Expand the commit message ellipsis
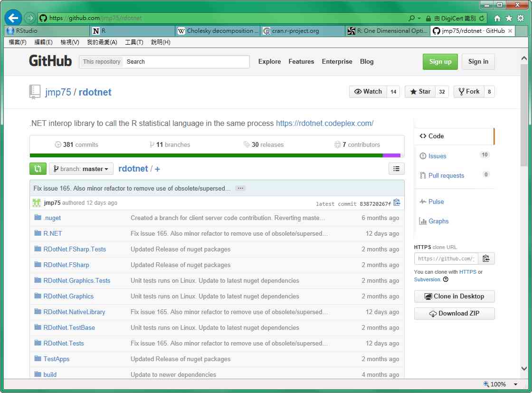Viewport: 532px width, 393px height. pyautogui.click(x=240, y=188)
